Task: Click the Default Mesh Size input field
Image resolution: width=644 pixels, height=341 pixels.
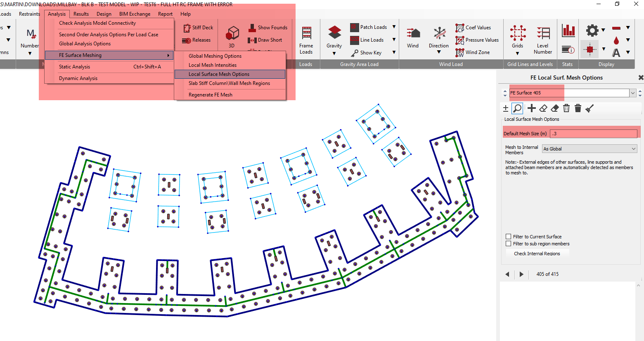Action: (594, 134)
